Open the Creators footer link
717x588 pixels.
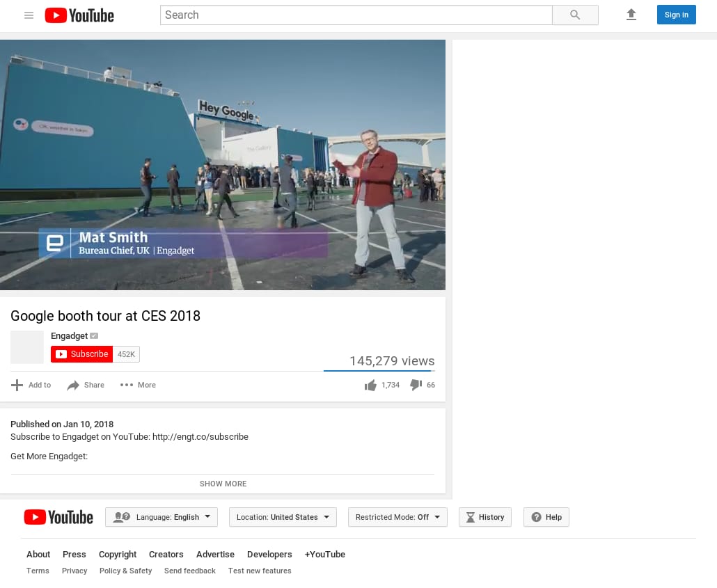tap(166, 554)
